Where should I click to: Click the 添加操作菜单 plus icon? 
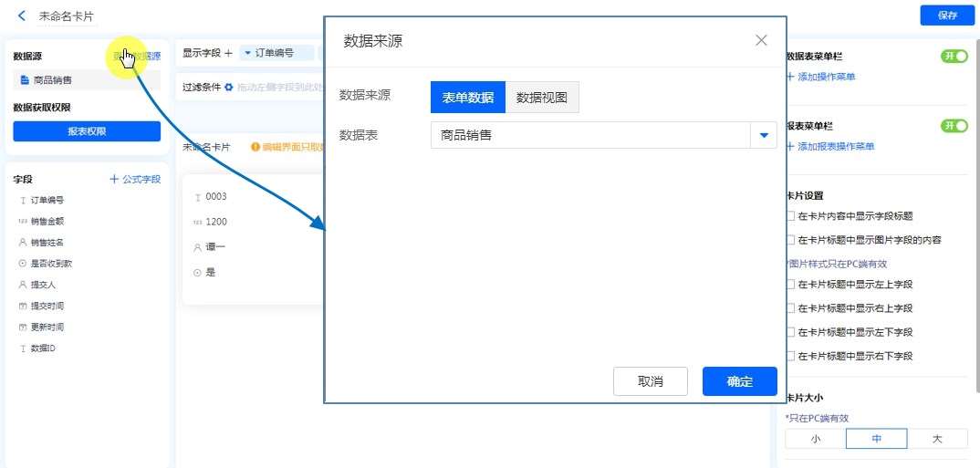click(790, 77)
